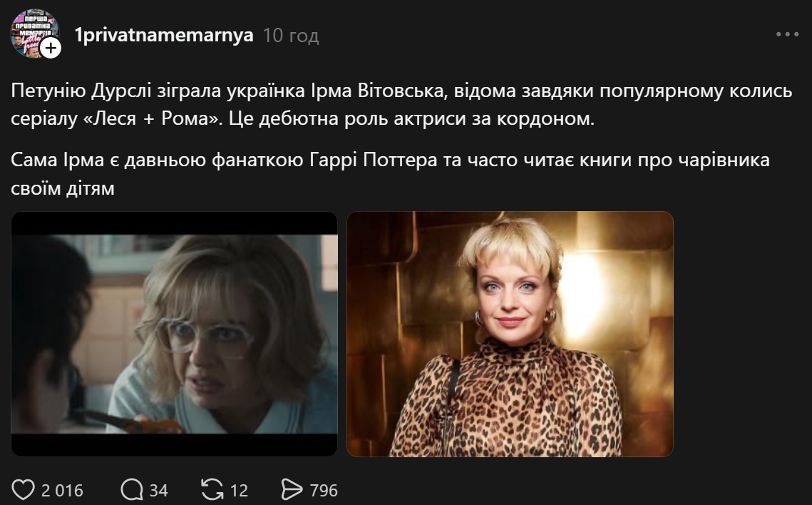Image resolution: width=812 pixels, height=505 pixels.
Task: Open the three-dot more options menu
Action: pyautogui.click(x=787, y=34)
